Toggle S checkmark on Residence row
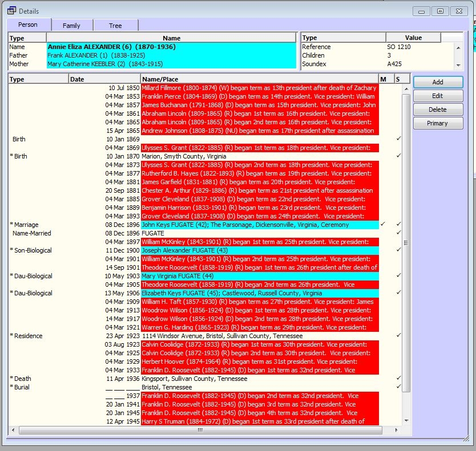The image size is (476, 451). coord(398,335)
